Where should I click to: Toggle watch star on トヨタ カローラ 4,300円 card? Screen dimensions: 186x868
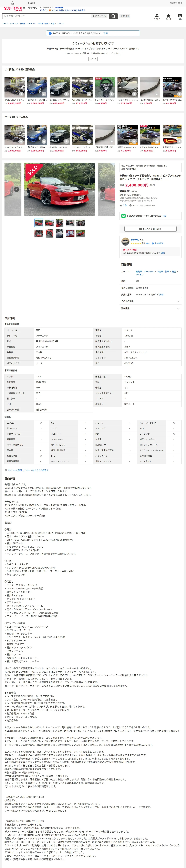pos(112,94)
